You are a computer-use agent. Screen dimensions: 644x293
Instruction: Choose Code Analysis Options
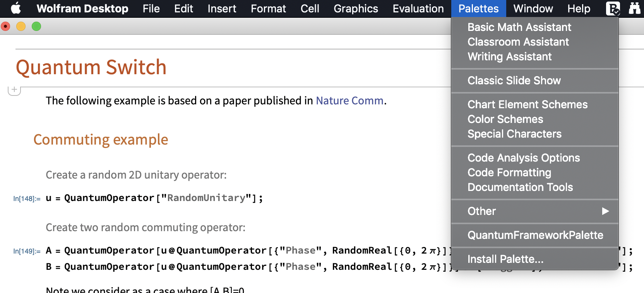click(535, 158)
